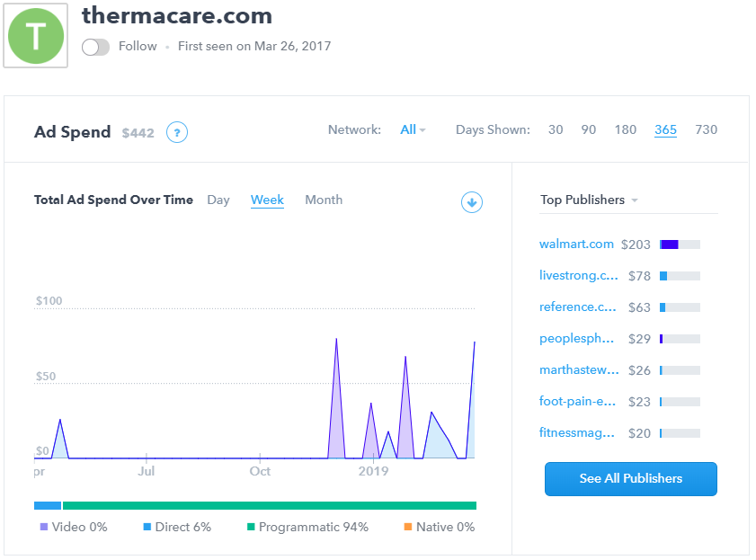Screen dimensions: 756x560
Task: Click the green thermacare.com logo avatar
Action: click(x=36, y=36)
